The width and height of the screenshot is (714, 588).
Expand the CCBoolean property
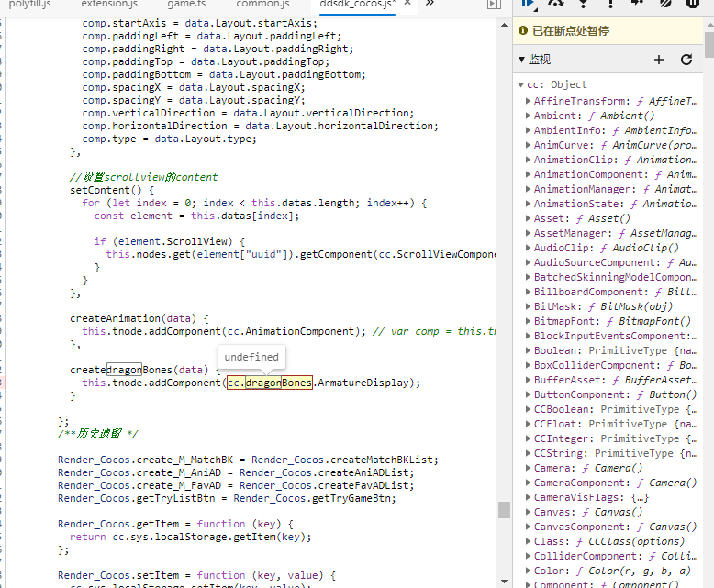528,409
